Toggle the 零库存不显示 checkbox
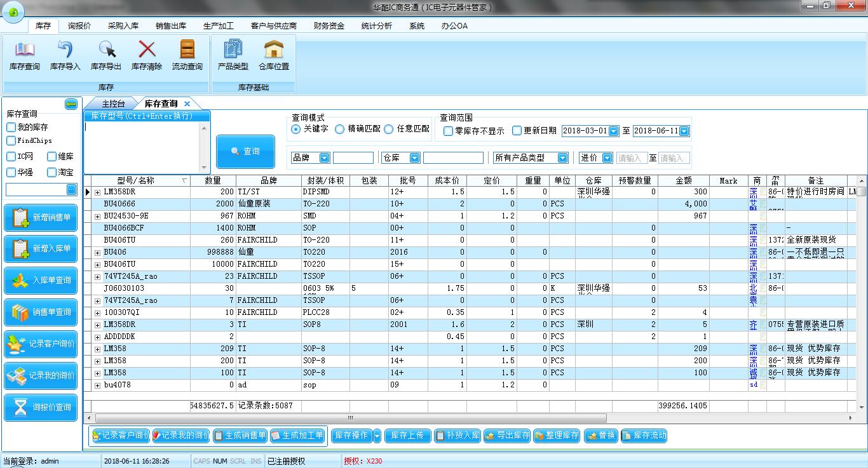Screen dimensions: 868x468 (x=449, y=131)
